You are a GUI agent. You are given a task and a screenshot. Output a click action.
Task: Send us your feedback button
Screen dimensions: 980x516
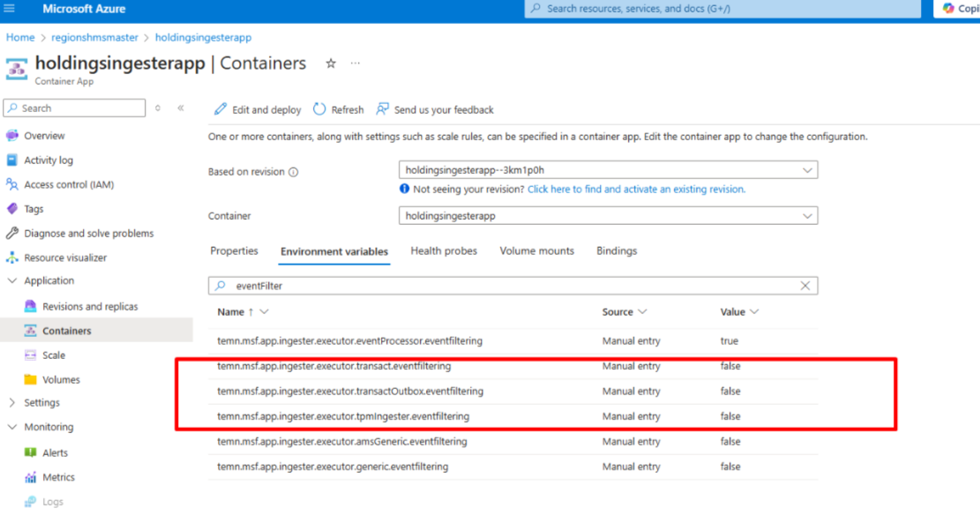point(435,109)
